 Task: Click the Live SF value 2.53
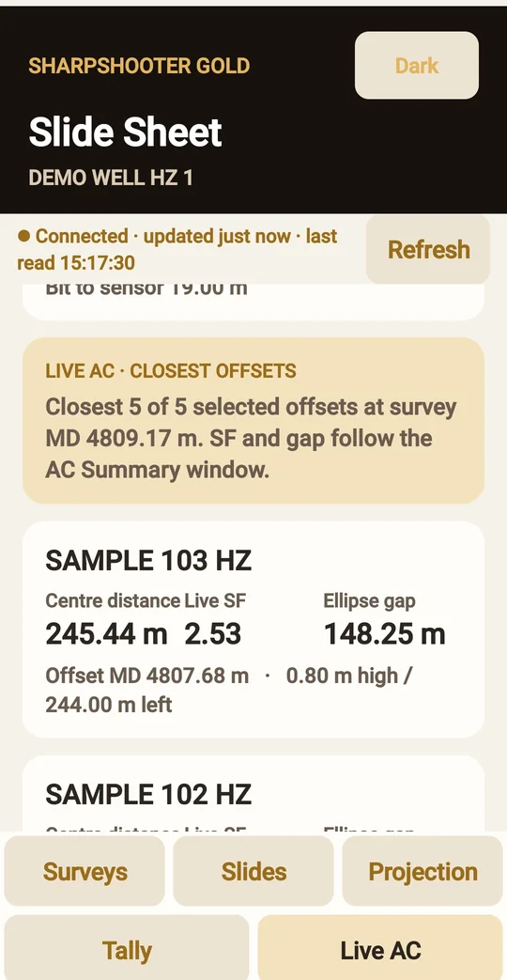213,633
